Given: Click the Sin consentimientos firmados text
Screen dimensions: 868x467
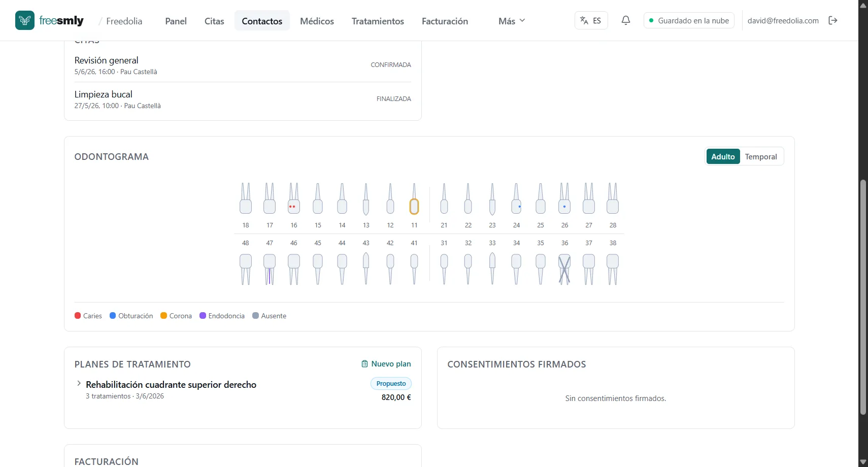Looking at the screenshot, I should 616,398.
